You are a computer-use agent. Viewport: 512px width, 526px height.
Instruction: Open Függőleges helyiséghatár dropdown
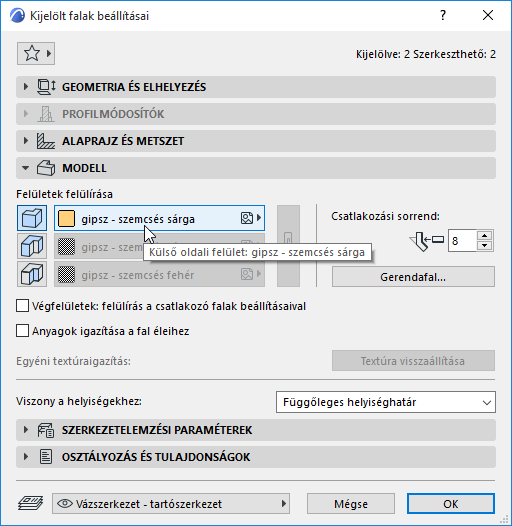pos(386,402)
